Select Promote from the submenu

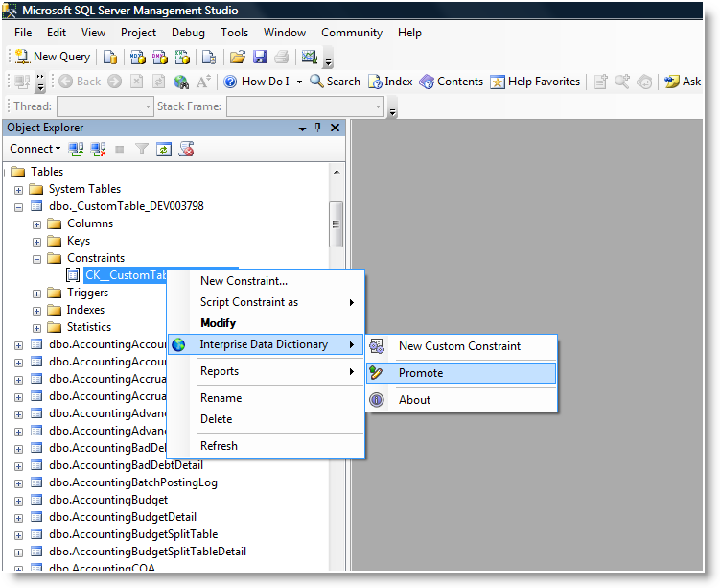421,373
